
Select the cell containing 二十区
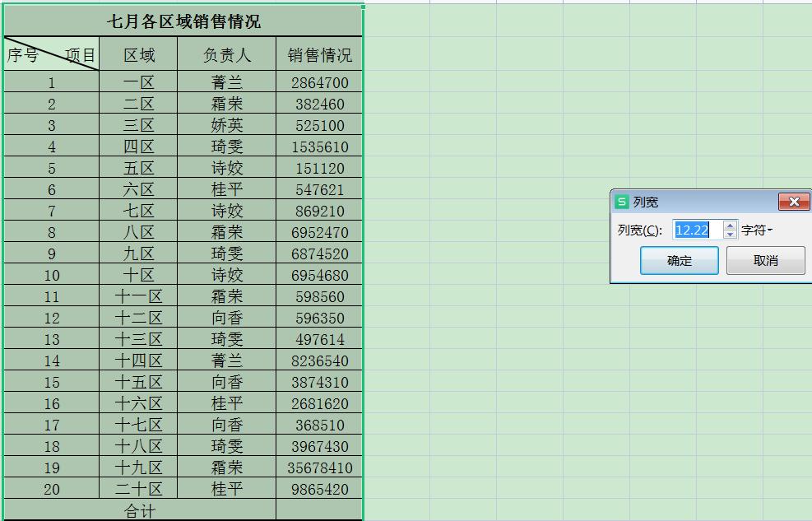click(x=140, y=488)
